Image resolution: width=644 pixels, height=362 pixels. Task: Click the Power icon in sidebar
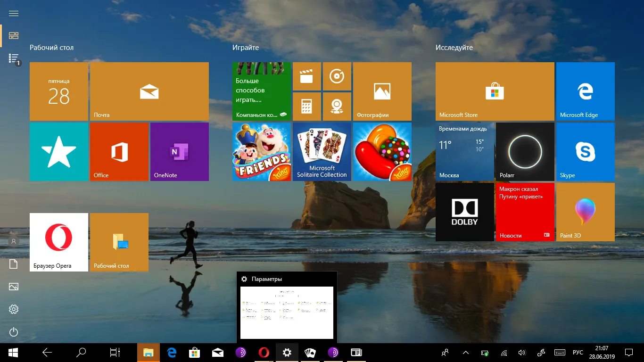pos(14,332)
